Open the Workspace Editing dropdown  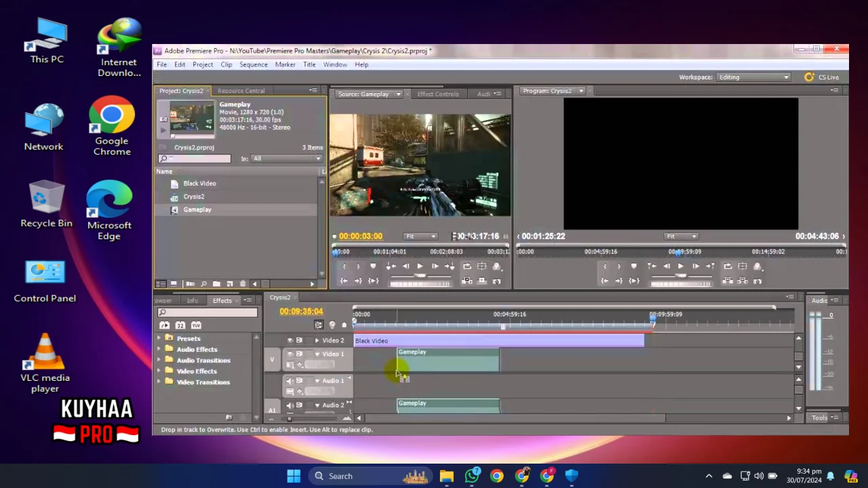[753, 77]
